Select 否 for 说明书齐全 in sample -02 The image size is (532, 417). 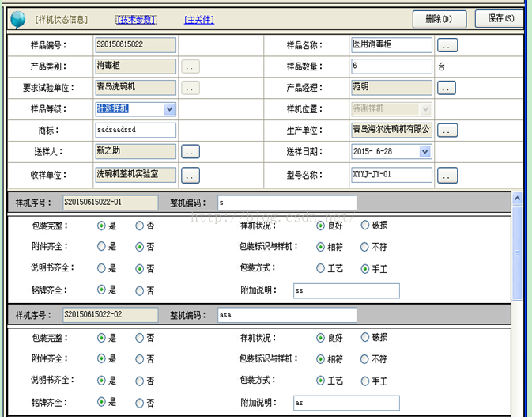tap(139, 381)
